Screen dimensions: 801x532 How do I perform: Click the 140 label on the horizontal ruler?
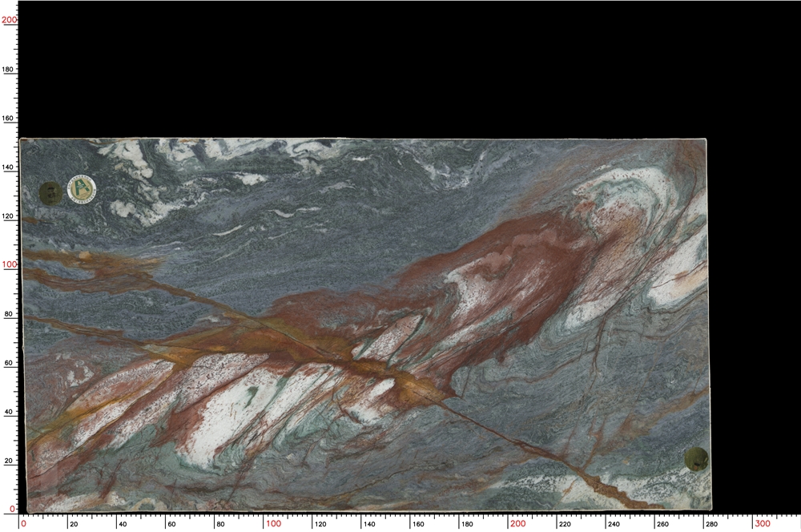pyautogui.click(x=368, y=524)
